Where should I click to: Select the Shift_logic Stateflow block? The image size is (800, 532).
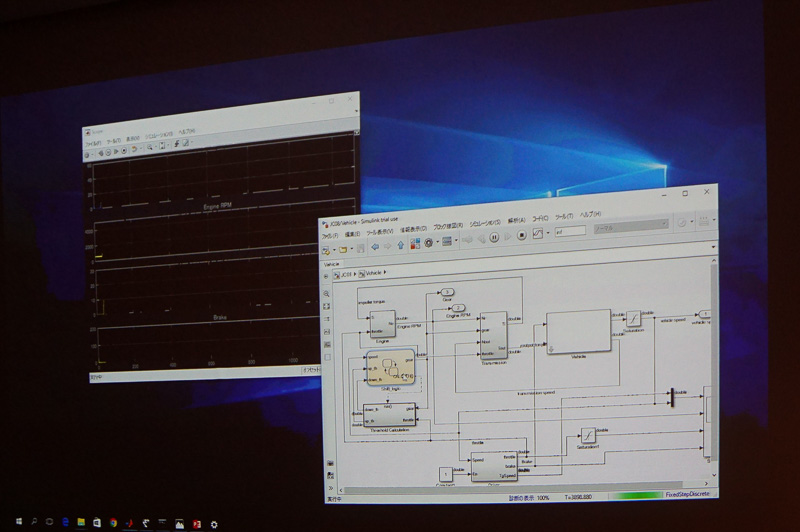click(390, 367)
